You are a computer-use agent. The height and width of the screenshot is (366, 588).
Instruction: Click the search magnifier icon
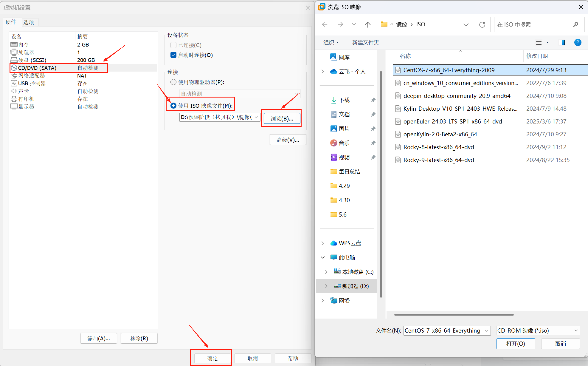[575, 24]
